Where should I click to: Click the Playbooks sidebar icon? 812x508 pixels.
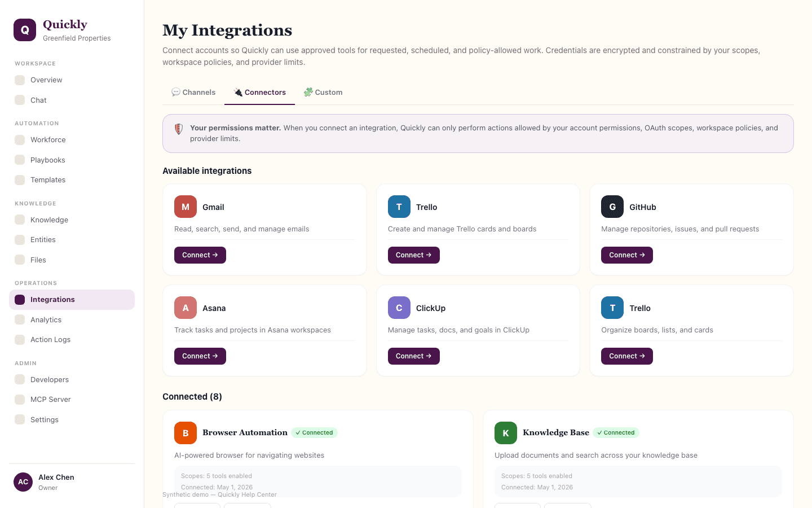pyautogui.click(x=20, y=160)
